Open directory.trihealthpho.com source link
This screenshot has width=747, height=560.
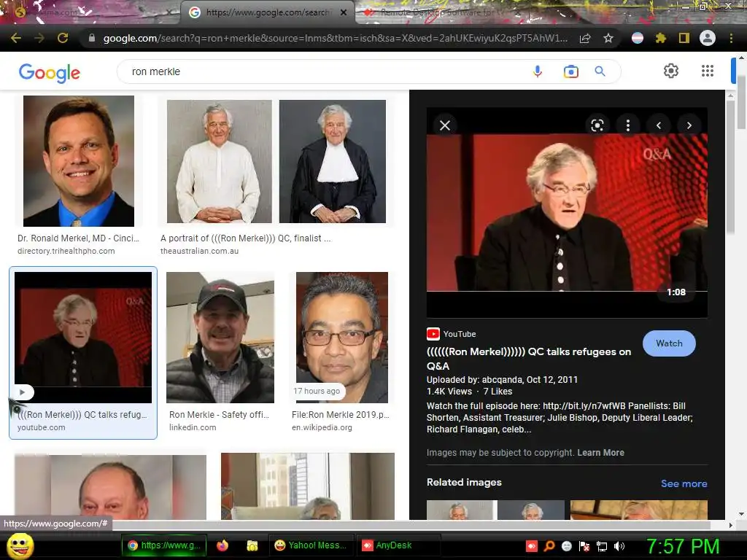coord(66,251)
